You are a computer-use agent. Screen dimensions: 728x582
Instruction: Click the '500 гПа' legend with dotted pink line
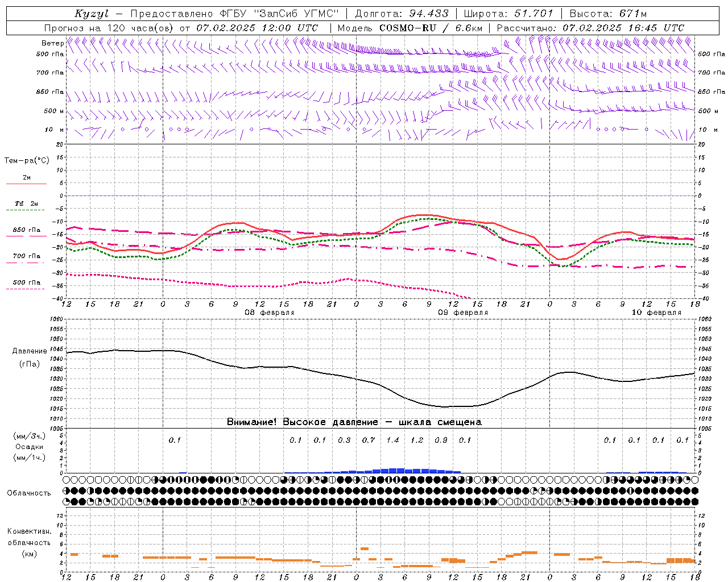(x=27, y=282)
